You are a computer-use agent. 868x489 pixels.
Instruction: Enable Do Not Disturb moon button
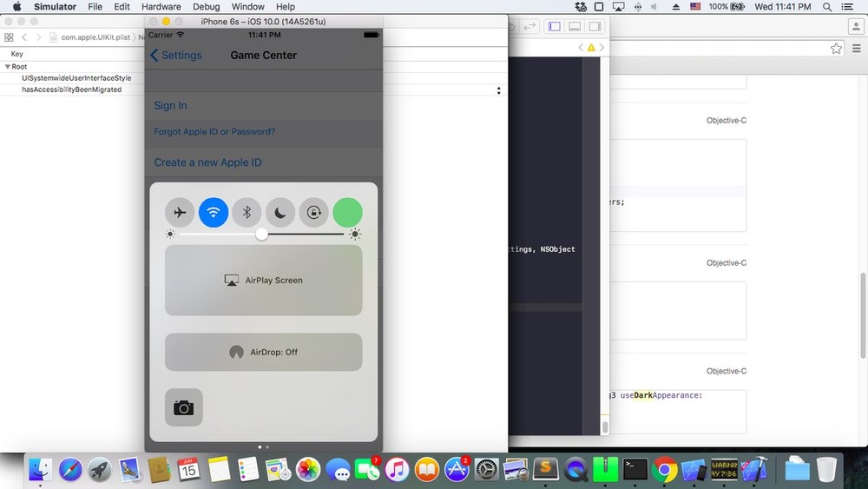coord(280,212)
